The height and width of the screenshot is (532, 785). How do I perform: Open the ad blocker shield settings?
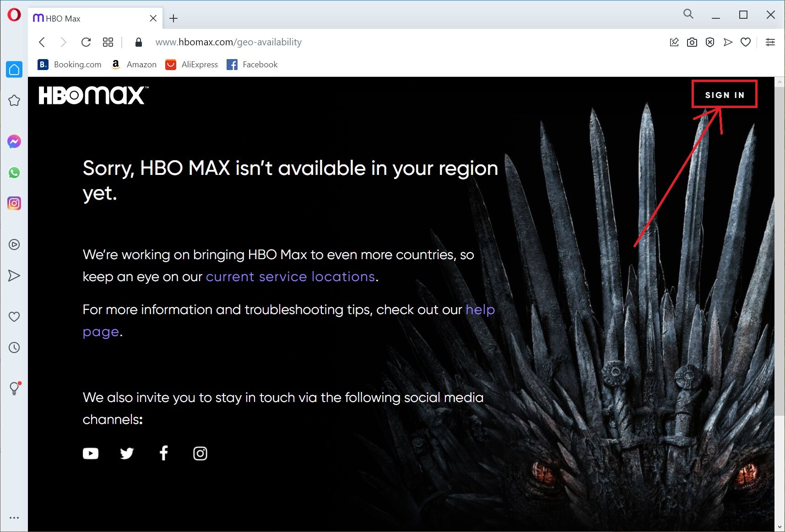point(710,42)
